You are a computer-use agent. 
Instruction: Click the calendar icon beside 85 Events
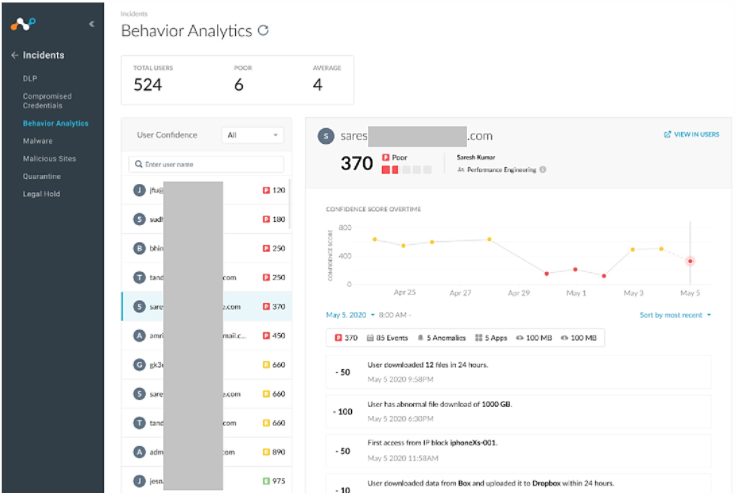[x=370, y=338]
